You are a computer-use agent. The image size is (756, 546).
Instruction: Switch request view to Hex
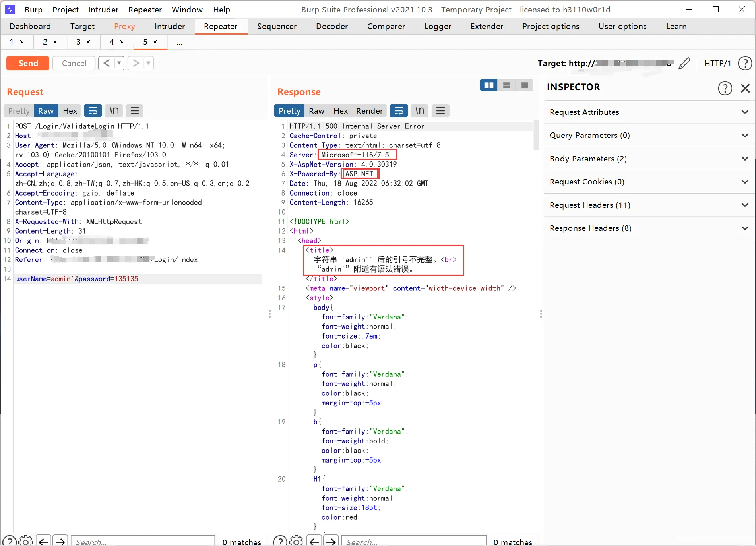click(x=70, y=111)
